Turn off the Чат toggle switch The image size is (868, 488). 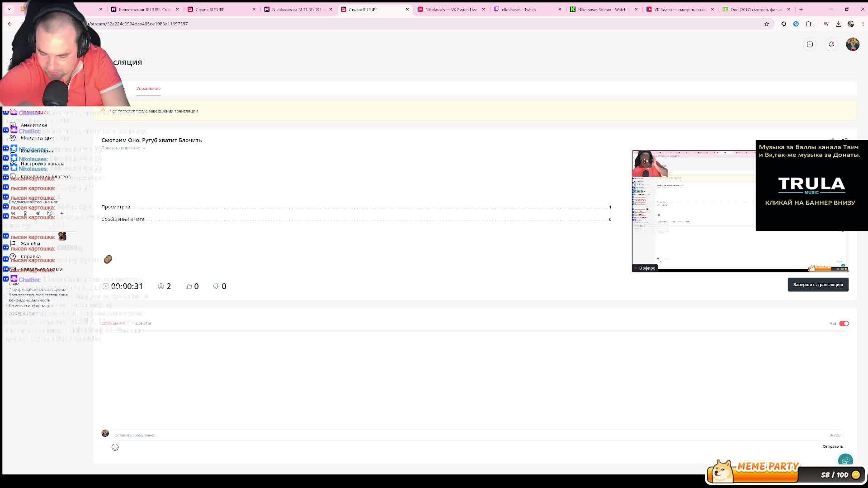(844, 324)
